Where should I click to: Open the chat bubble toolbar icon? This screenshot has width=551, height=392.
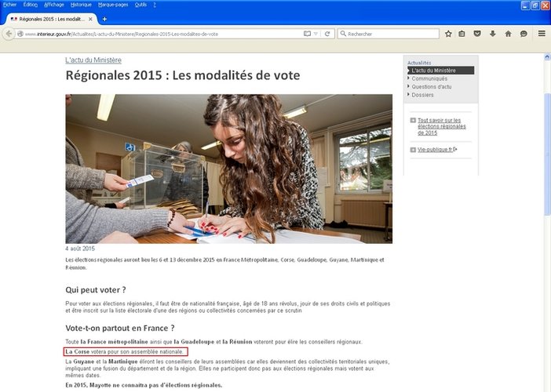(524, 34)
